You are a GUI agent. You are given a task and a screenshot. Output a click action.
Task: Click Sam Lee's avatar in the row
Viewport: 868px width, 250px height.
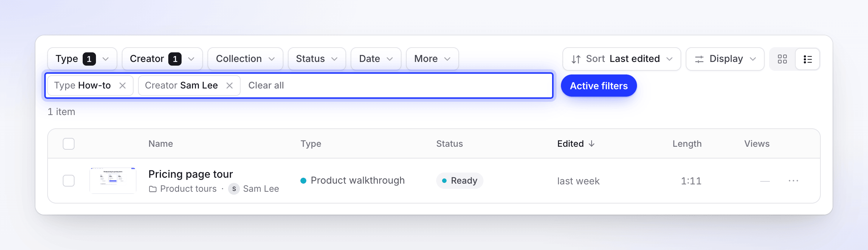point(234,189)
